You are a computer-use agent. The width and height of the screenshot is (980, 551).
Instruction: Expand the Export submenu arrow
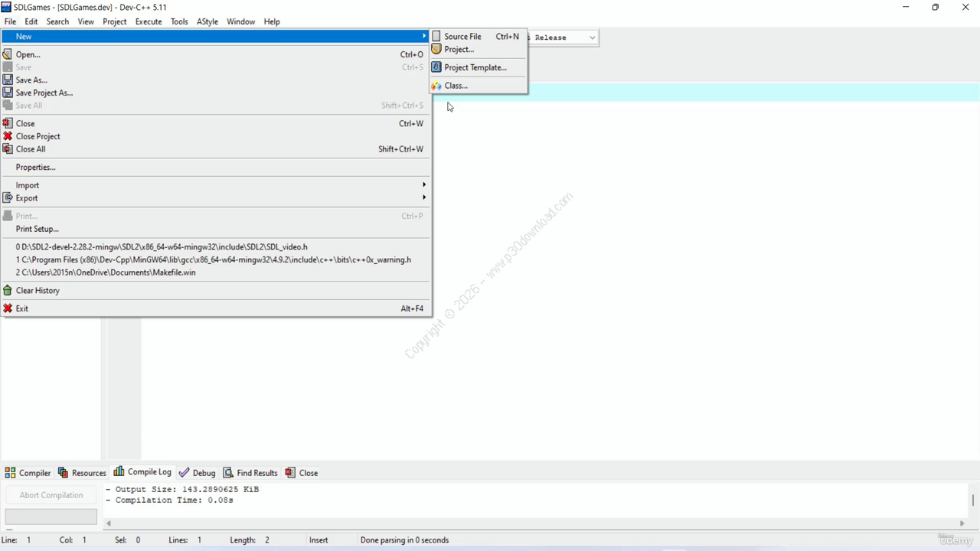tap(424, 197)
